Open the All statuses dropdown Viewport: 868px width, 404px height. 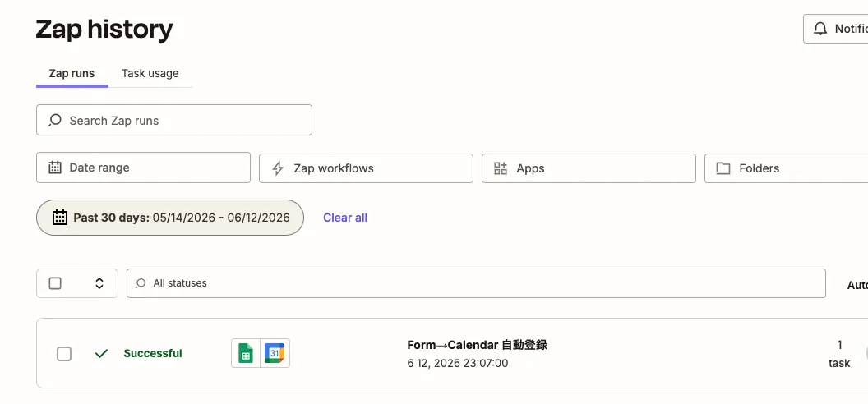[476, 283]
